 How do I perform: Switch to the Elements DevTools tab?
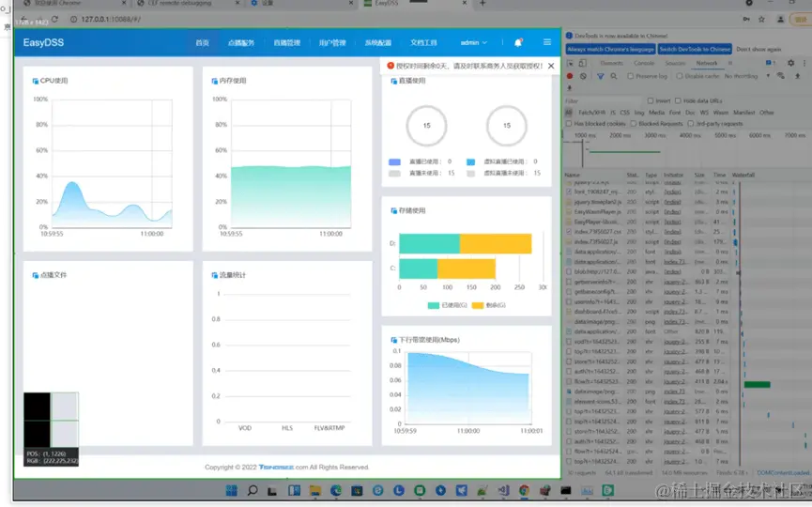coord(612,63)
